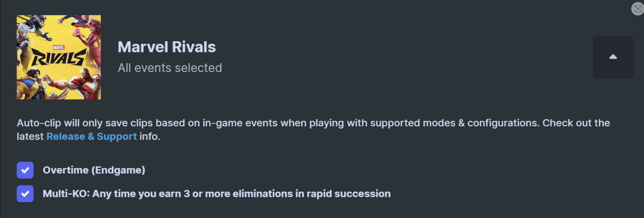Click the Auto-clip description paragraph

313,130
